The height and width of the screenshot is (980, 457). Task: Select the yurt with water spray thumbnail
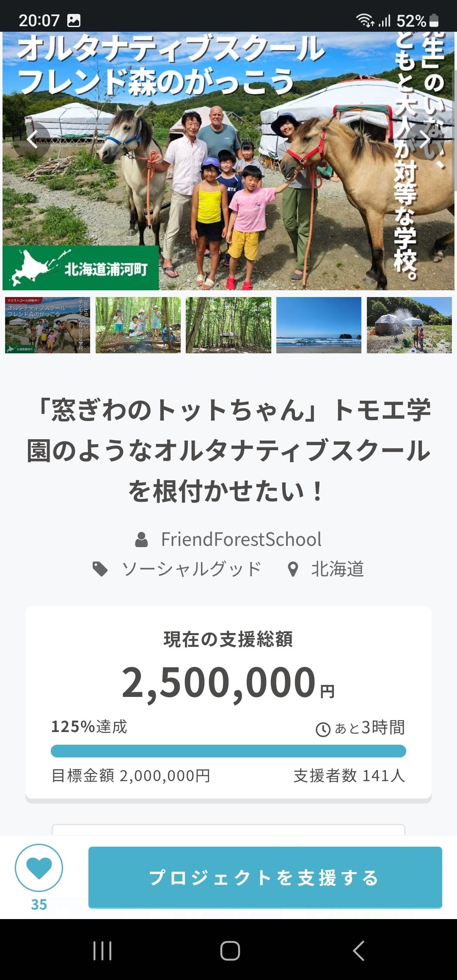[409, 325]
